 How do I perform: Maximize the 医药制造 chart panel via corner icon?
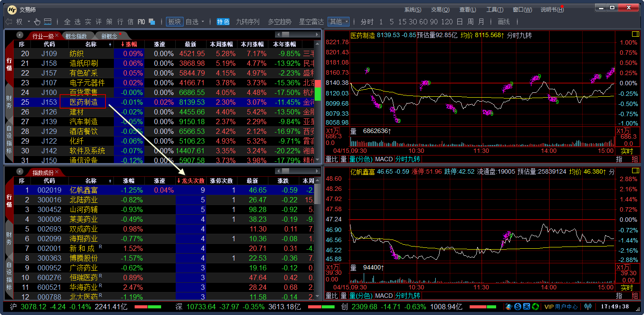point(636,34)
